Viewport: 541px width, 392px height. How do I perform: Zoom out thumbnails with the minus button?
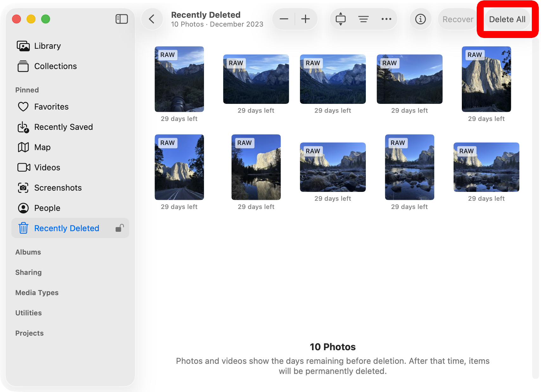[284, 19]
